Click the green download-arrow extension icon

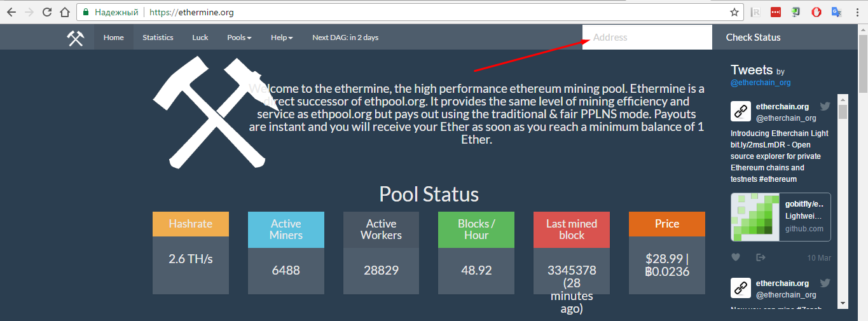tap(796, 12)
